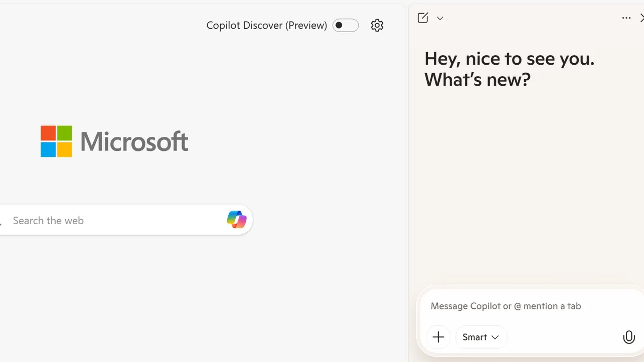Click the Message Copilot input box

coord(506,306)
